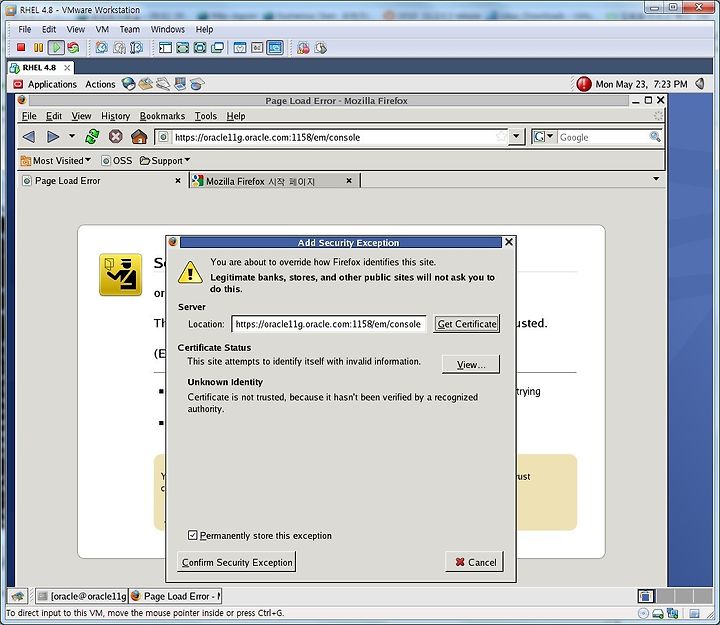This screenshot has height=625, width=720.
Task: Open the GNOME Actions menu
Action: click(x=100, y=84)
